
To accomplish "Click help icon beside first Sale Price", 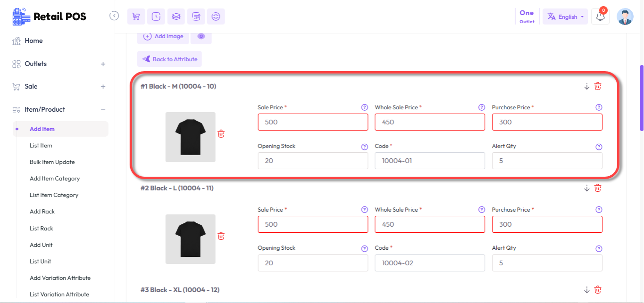I will (364, 107).
